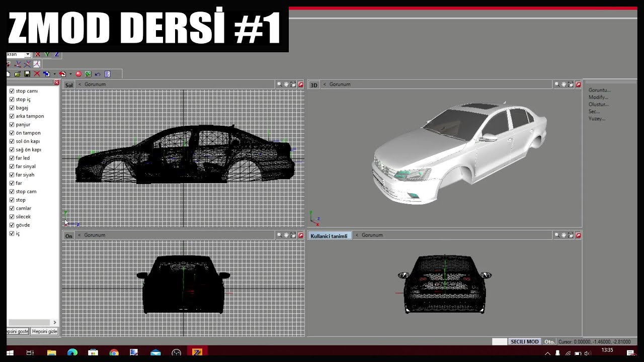644x362 pixels.
Task: Uncheck the 'stop camı' object checkbox
Action: [12, 91]
